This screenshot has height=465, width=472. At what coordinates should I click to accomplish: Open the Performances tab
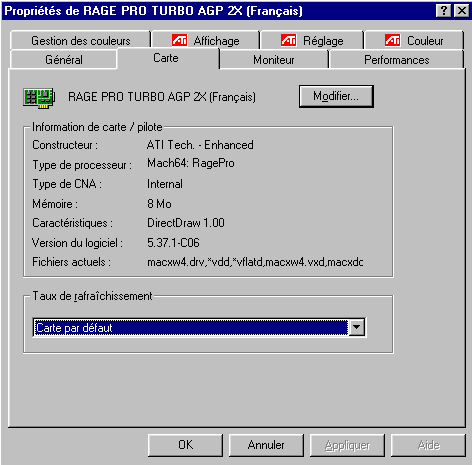tap(396, 60)
